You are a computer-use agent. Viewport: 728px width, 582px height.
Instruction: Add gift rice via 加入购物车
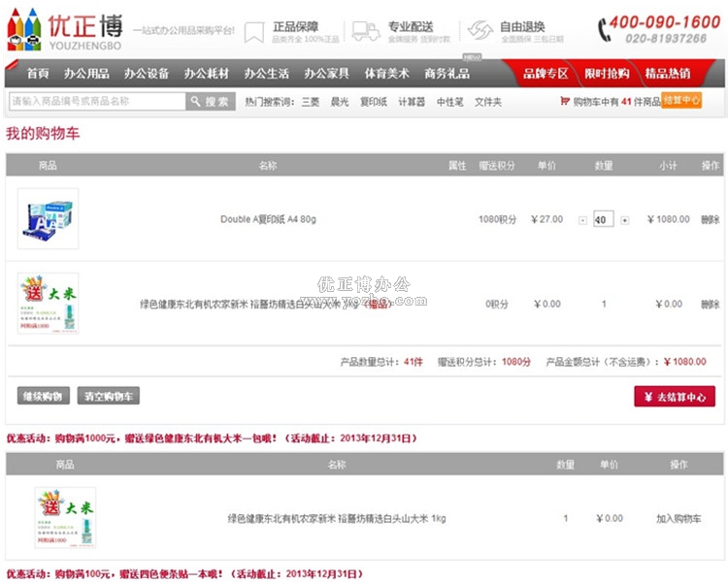[678, 518]
